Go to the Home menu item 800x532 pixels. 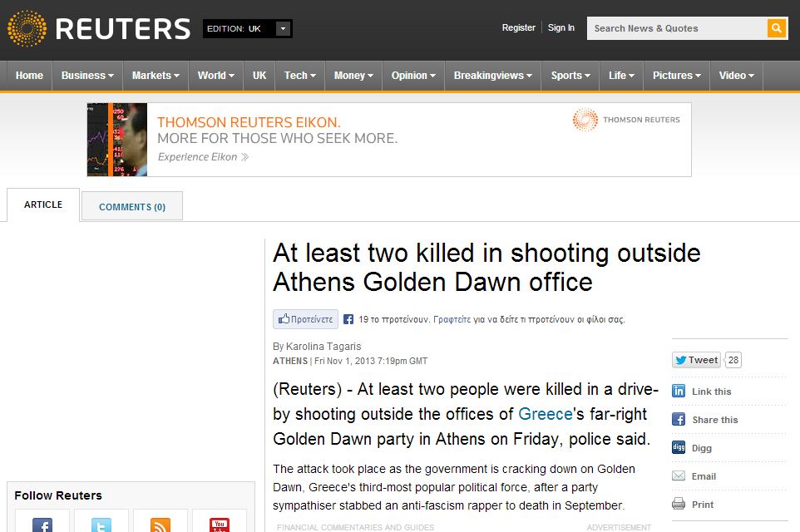pyautogui.click(x=29, y=76)
